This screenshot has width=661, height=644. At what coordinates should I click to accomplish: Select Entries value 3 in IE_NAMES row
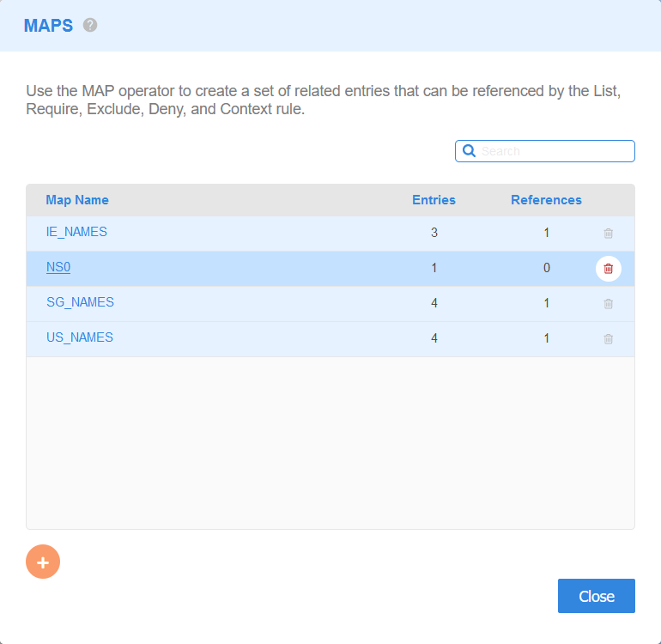click(434, 233)
